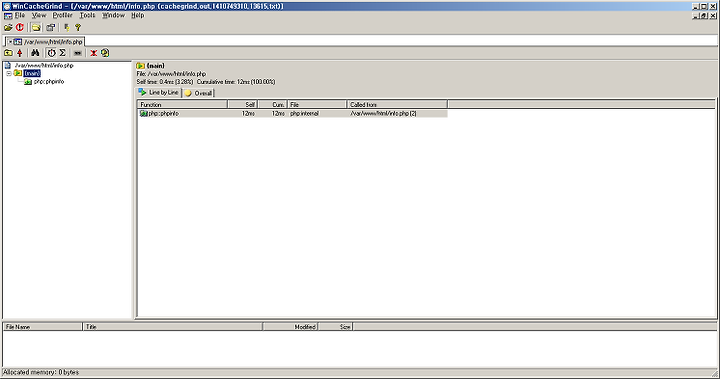
Task: Click the red up-arrow icon
Action: 20,53
